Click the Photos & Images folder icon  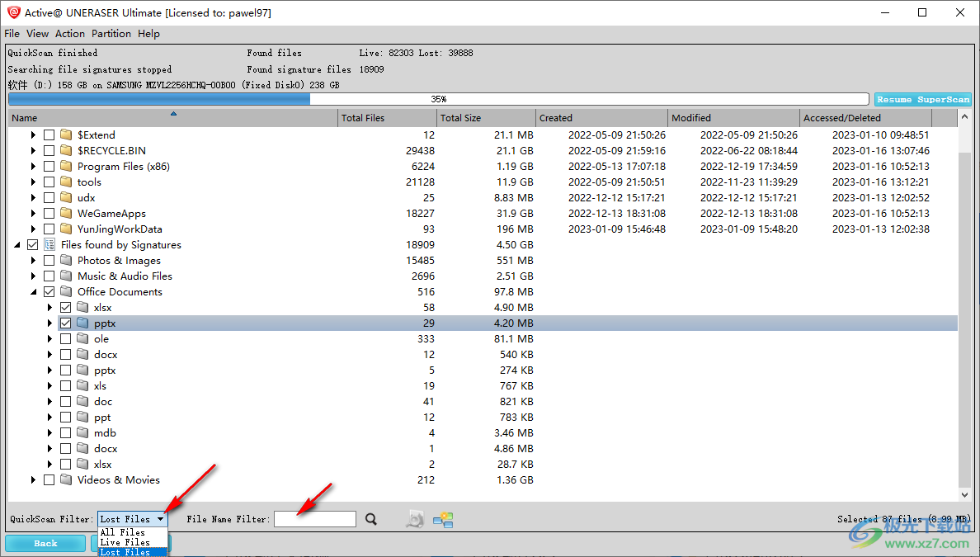click(x=66, y=259)
